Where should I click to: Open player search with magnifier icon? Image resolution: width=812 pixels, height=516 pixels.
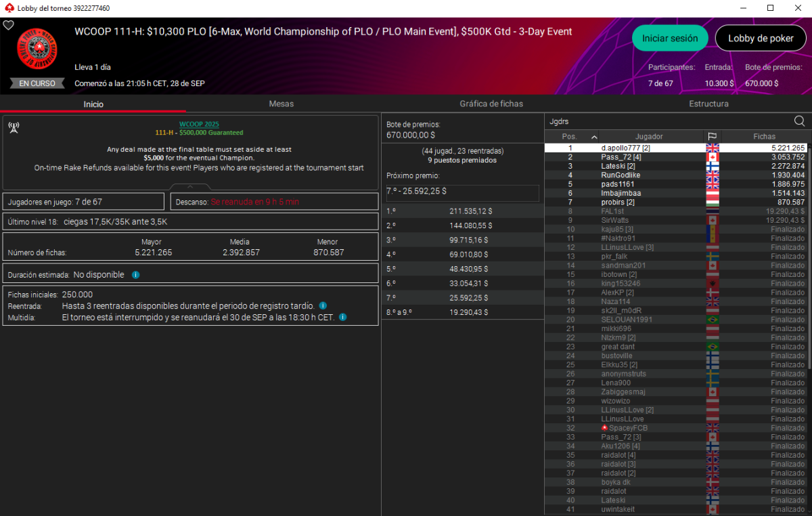(799, 121)
